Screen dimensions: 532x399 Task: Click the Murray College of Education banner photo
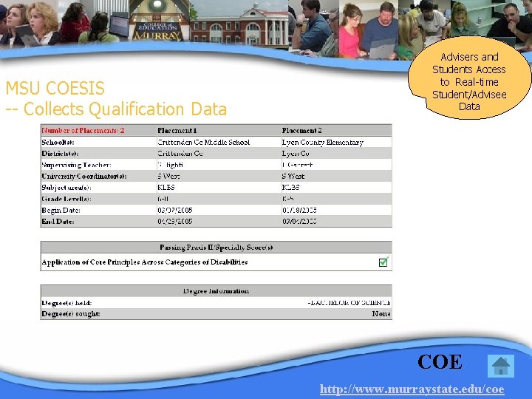point(159,21)
